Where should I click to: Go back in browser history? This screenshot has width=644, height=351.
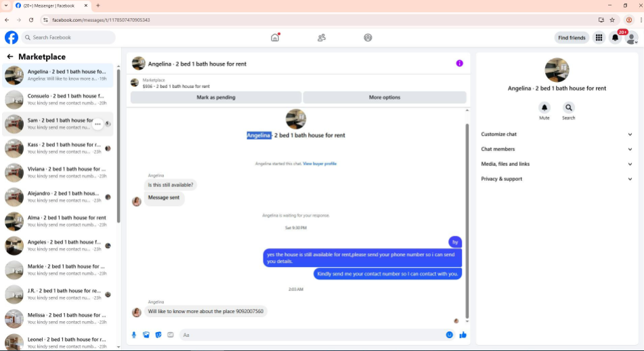[x=7, y=20]
